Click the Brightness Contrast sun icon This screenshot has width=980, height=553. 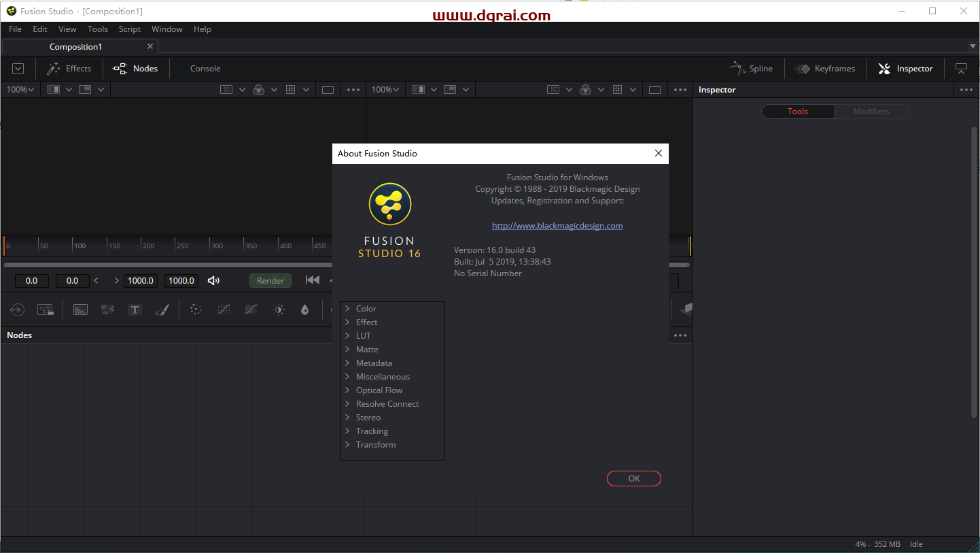279,309
